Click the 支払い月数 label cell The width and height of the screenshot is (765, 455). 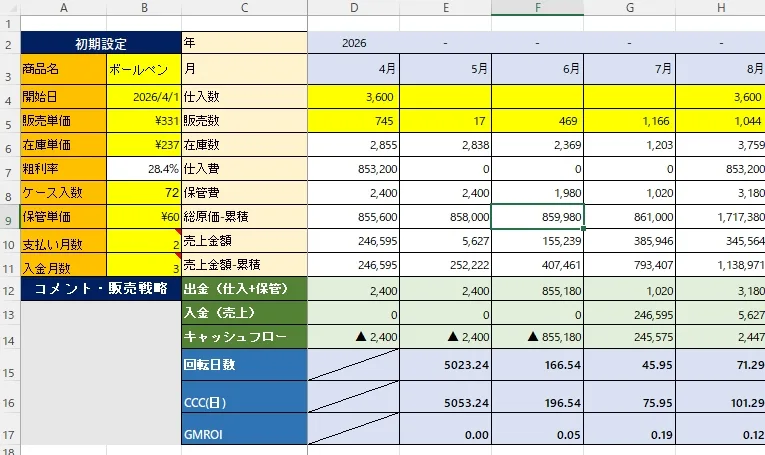(63, 241)
